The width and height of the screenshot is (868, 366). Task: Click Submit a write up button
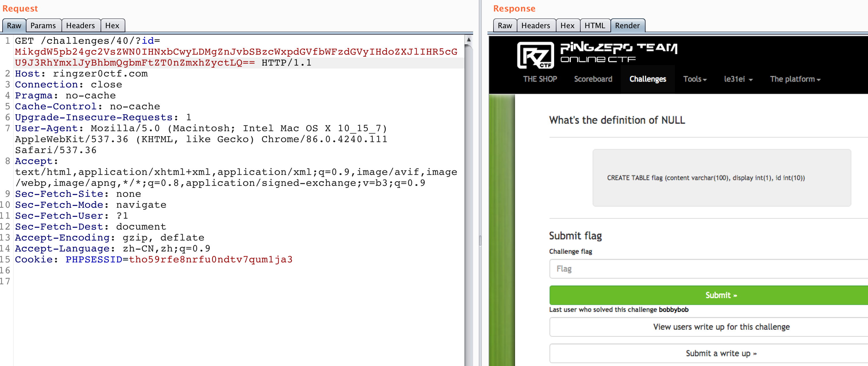(721, 353)
